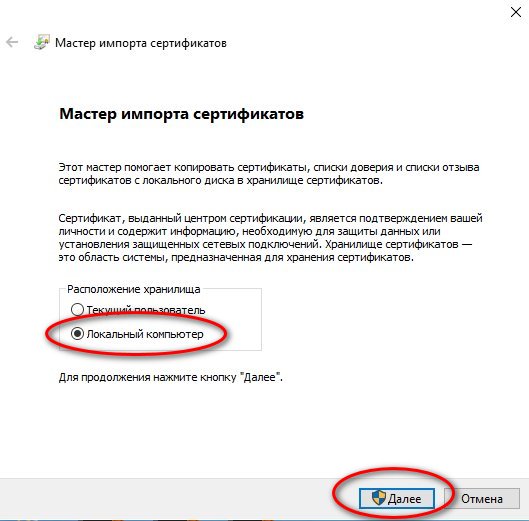Click the bold Мастер импорта сертификатов heading
This screenshot has width=529, height=521.
(182, 114)
